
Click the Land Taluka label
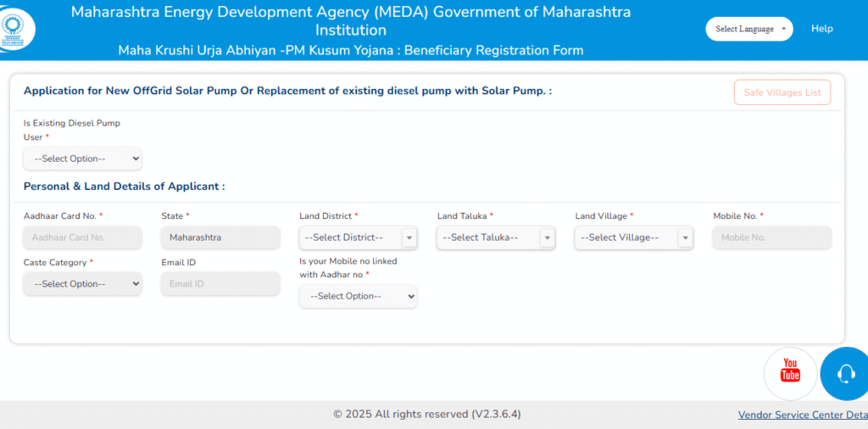tap(465, 216)
